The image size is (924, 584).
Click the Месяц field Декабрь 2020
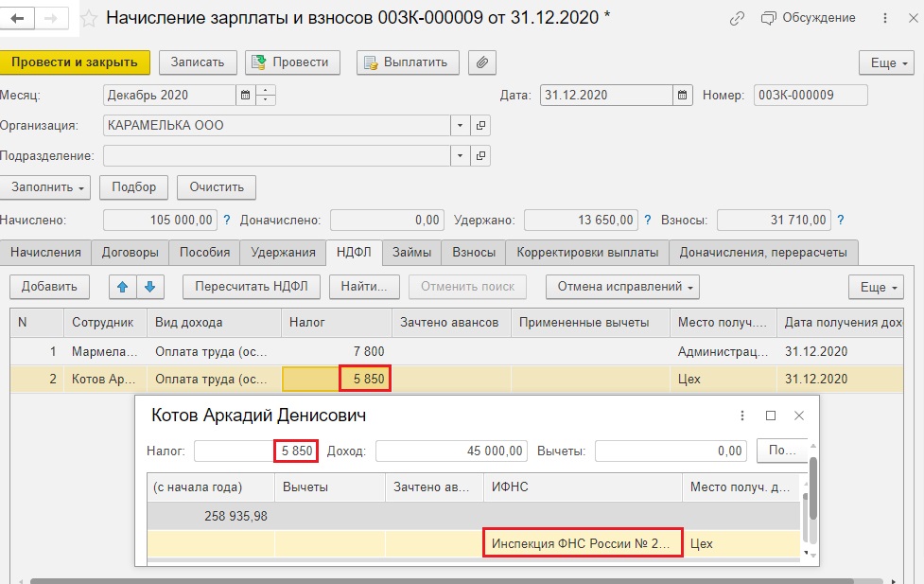(x=169, y=95)
